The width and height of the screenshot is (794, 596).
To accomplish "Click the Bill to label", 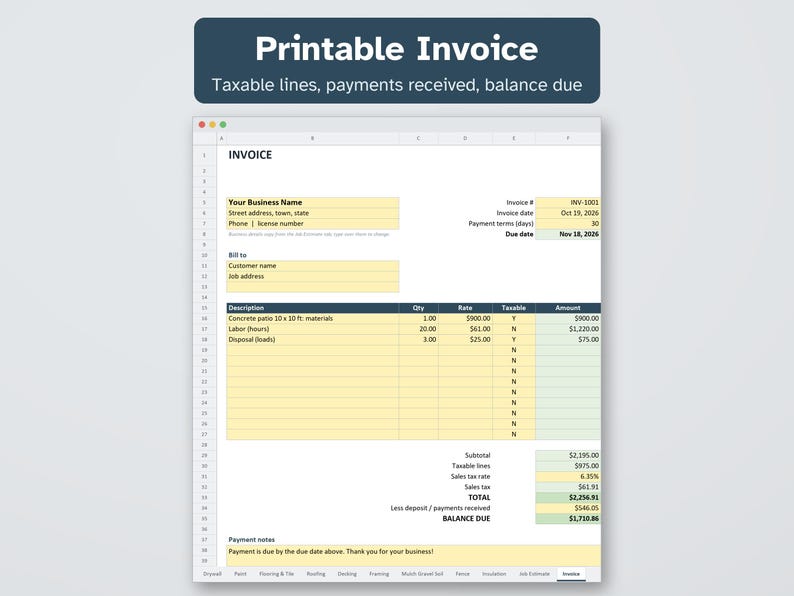I will 237,255.
